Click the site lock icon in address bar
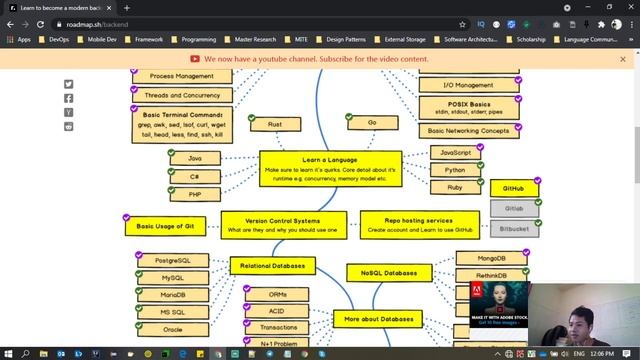The width and height of the screenshot is (640, 360). click(59, 24)
